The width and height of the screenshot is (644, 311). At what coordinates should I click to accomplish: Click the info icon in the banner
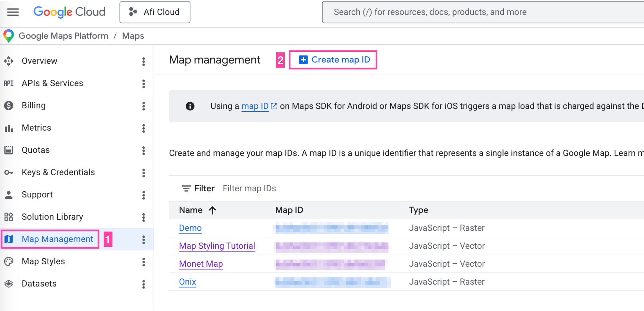coord(190,106)
